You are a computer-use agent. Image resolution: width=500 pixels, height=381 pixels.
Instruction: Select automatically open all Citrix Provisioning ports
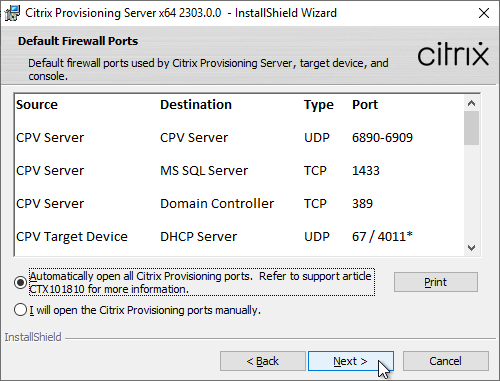click(20, 283)
